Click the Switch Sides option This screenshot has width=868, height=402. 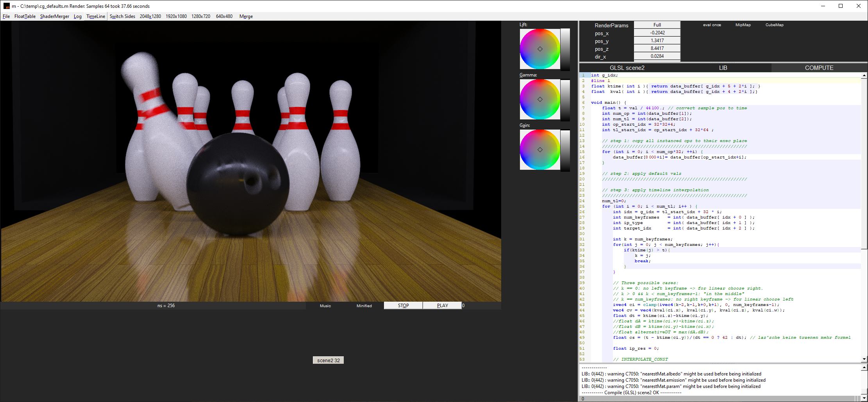coord(122,16)
